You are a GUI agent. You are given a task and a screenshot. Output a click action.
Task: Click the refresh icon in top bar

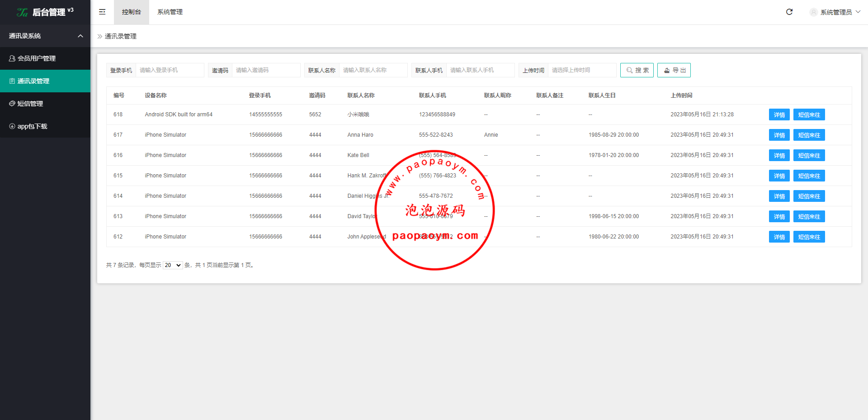789,12
